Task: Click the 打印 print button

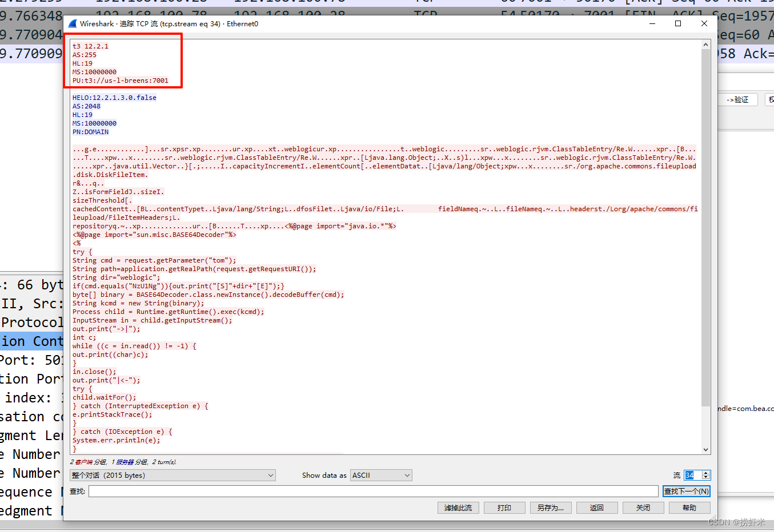Action: [504, 508]
